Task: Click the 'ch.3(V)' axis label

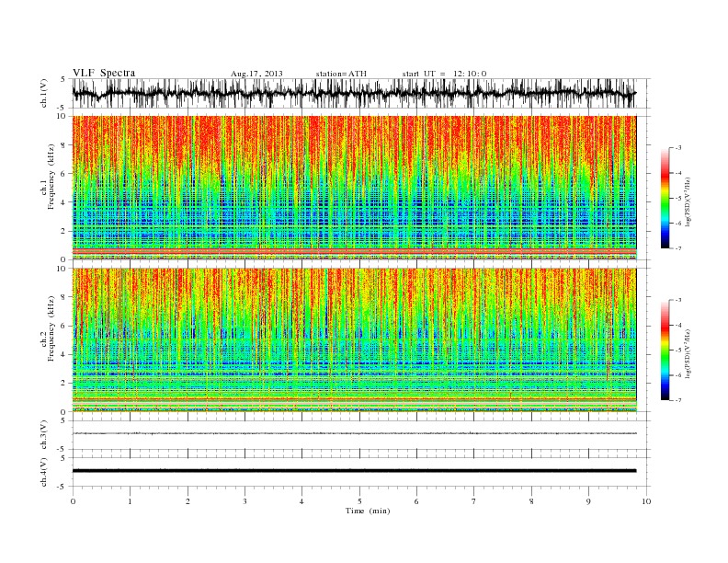Action: (44, 435)
